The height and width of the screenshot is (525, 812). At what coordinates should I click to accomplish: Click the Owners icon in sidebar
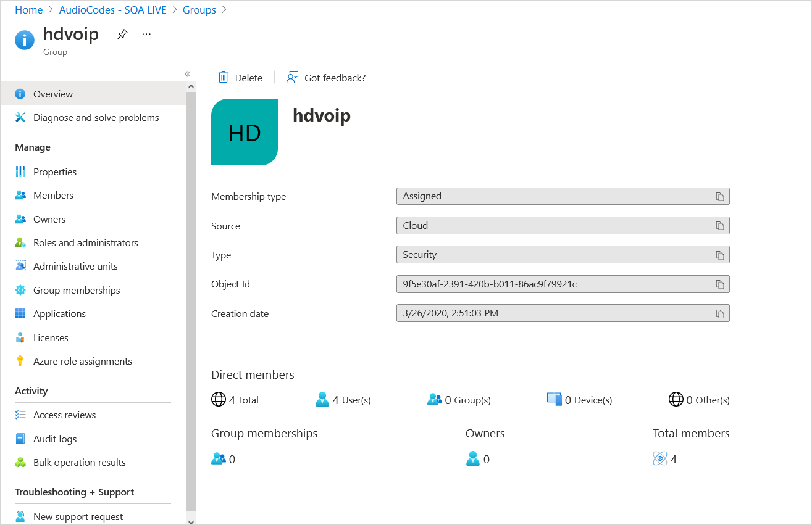[x=20, y=219]
